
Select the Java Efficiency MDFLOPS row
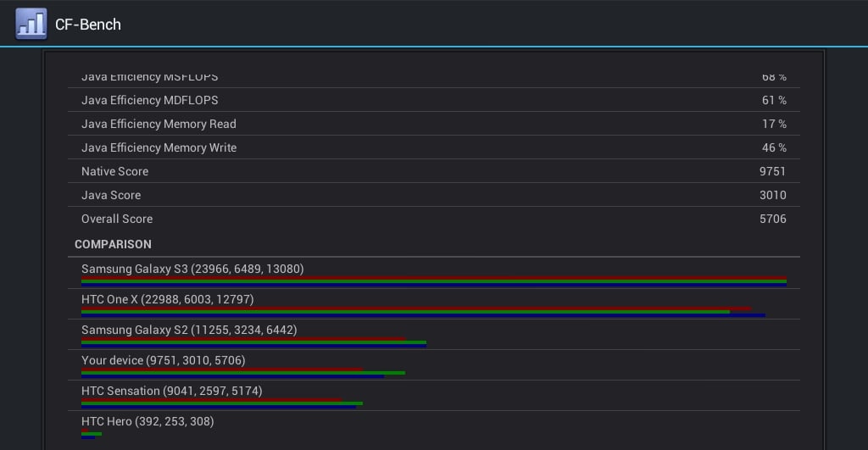432,100
